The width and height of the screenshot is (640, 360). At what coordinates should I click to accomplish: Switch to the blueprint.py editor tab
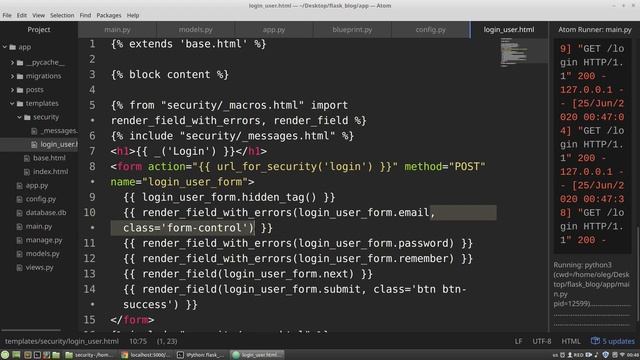pos(352,29)
